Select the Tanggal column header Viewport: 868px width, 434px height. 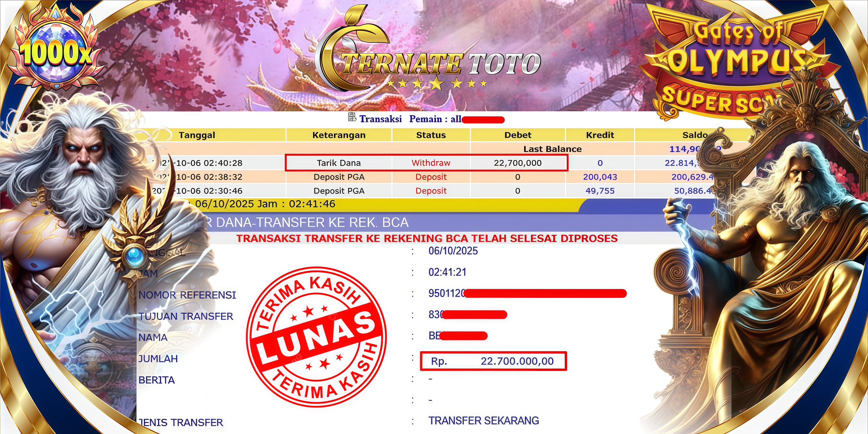click(x=197, y=135)
